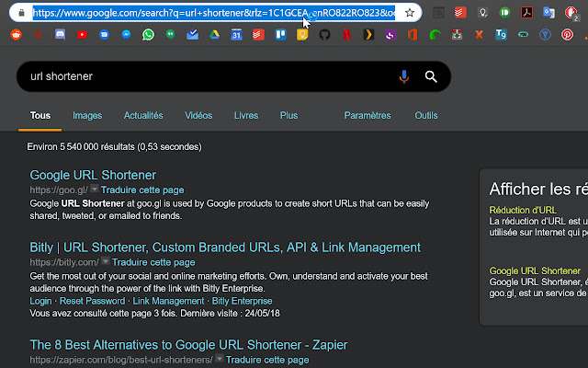Open the Pinterest bookmark
Viewport: 588px width, 368px height.
click(567, 35)
